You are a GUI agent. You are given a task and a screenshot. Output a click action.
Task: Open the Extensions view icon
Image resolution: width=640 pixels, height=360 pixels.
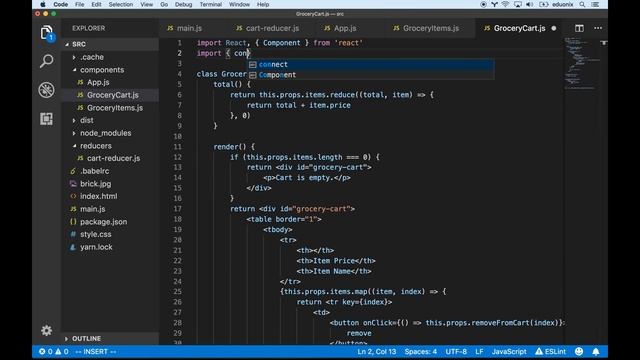click(x=47, y=119)
